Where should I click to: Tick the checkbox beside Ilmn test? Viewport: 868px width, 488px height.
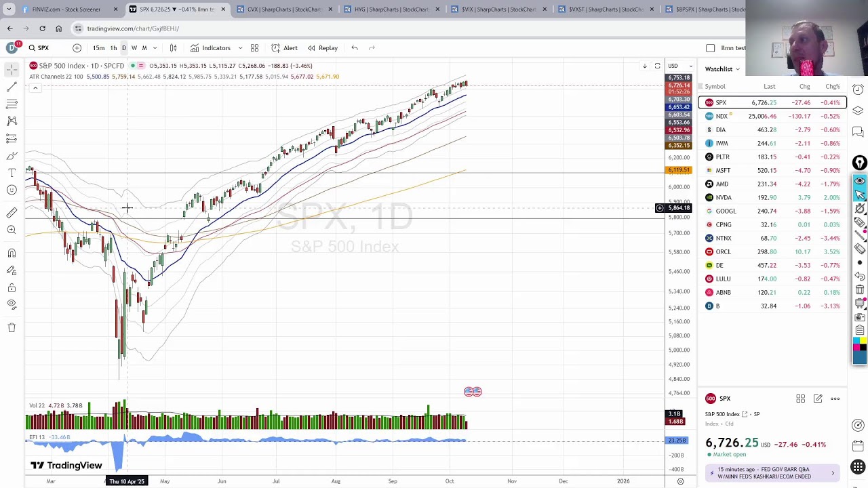(710, 48)
